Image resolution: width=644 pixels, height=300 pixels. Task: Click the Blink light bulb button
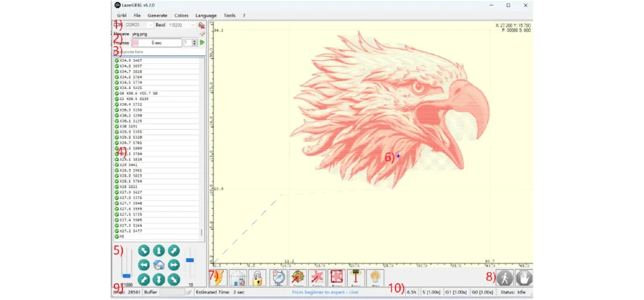(375, 278)
